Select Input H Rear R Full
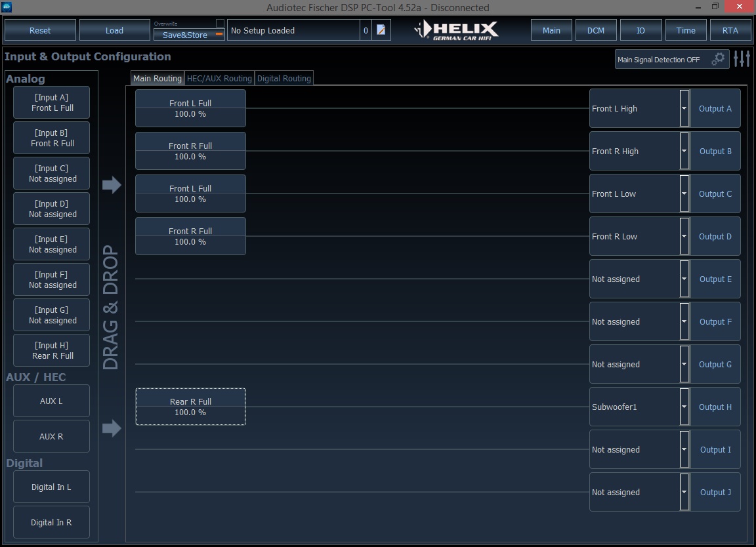The image size is (756, 547). coord(52,350)
